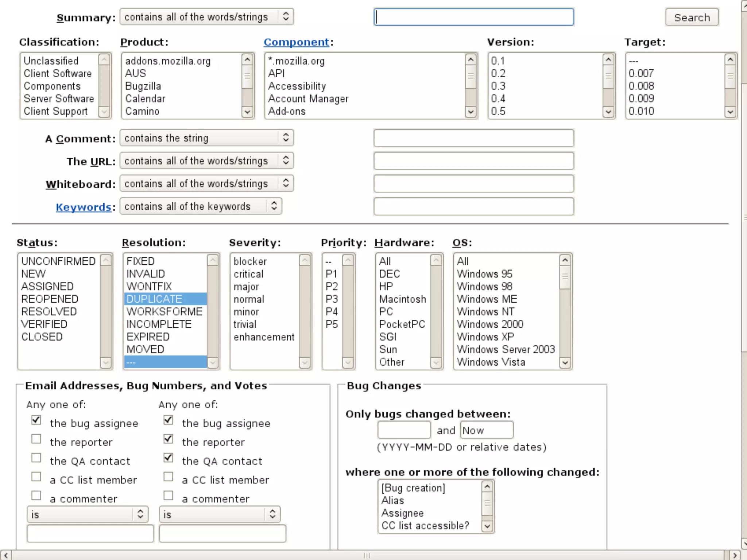Open the Summary match type dropdown
Image resolution: width=747 pixels, height=560 pixels.
click(x=206, y=17)
